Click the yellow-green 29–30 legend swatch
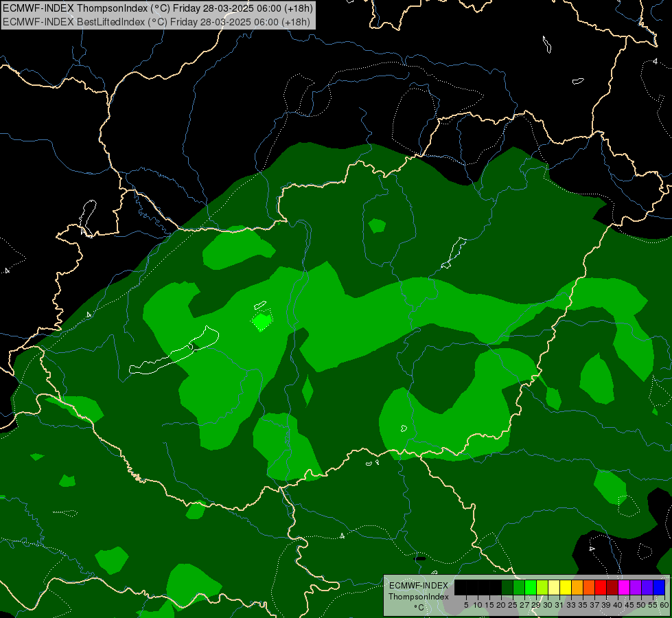Viewport: 672px width, 618px height. pos(542,587)
